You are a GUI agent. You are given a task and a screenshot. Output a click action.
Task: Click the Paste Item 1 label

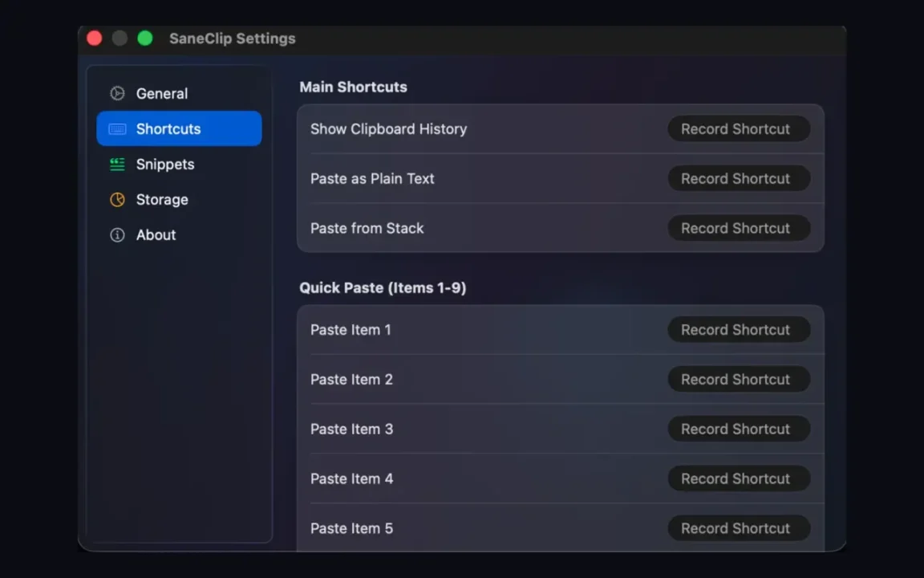[351, 330]
